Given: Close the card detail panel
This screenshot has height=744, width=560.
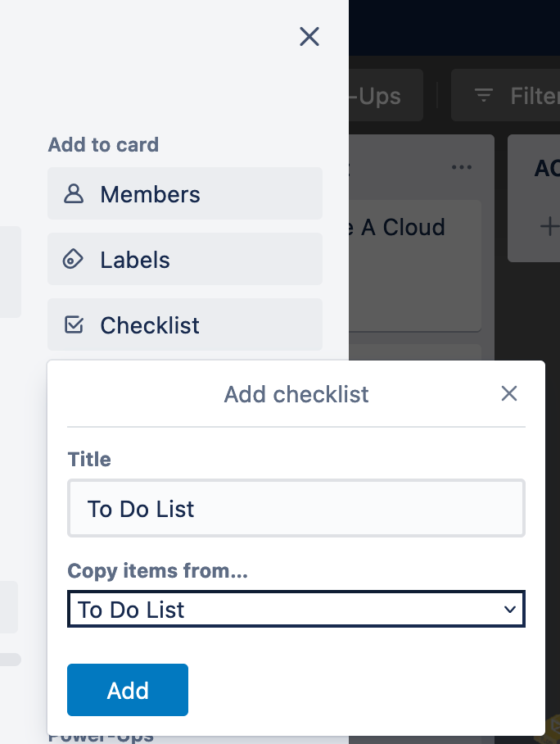Looking at the screenshot, I should point(309,36).
